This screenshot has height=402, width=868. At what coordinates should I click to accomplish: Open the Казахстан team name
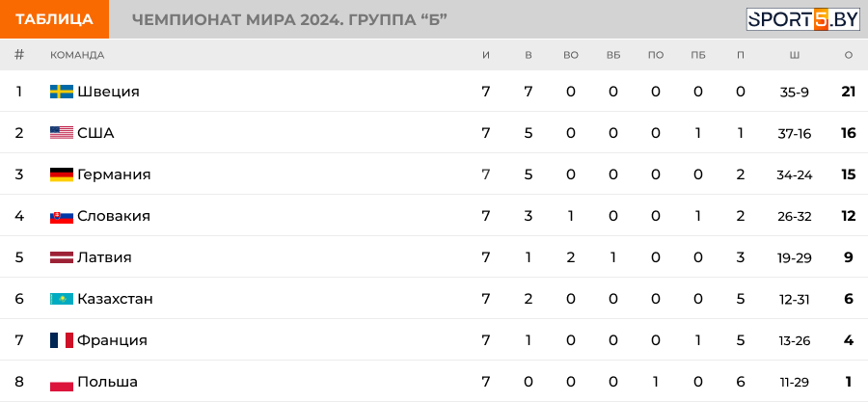click(x=115, y=299)
